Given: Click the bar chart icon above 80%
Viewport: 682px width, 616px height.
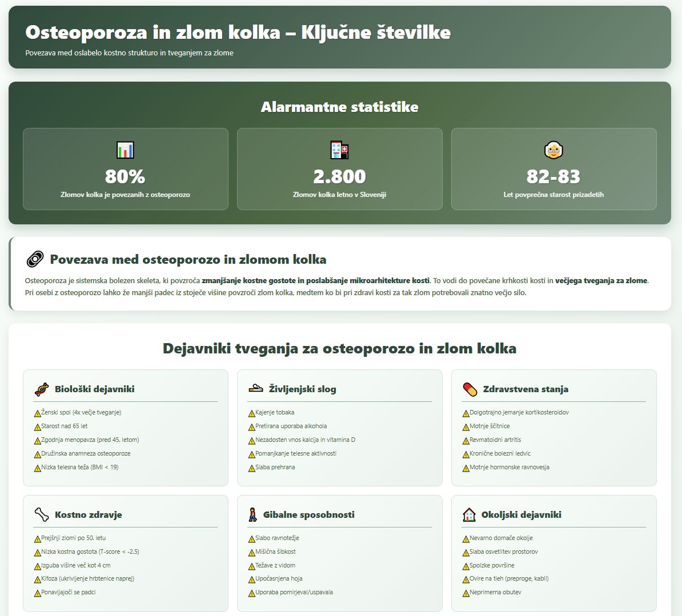Looking at the screenshot, I should 125,150.
